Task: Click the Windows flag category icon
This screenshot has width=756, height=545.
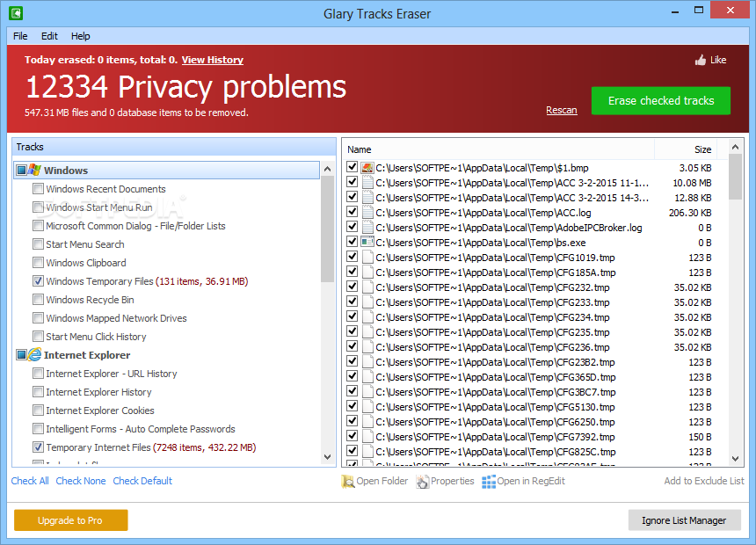Action: [34, 170]
